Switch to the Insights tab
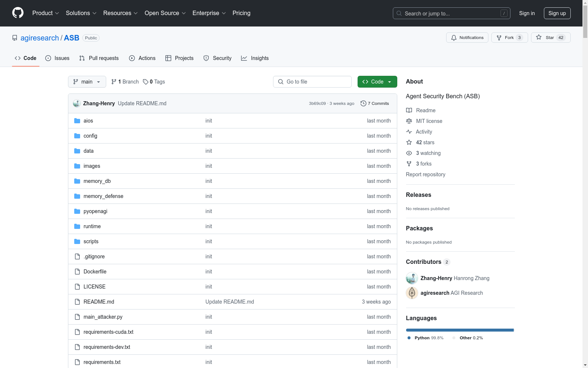The width and height of the screenshot is (588, 368). [x=255, y=58]
